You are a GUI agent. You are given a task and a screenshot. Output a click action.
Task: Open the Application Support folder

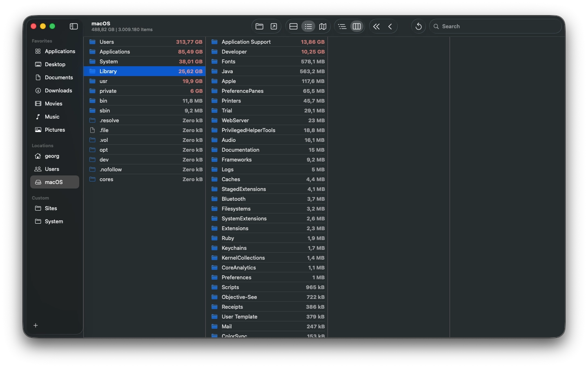267,42
